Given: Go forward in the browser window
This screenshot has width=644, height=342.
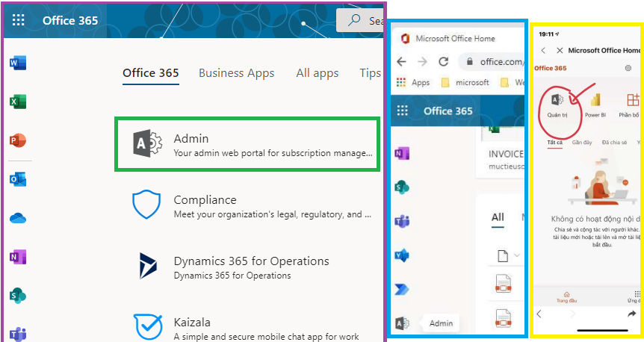Looking at the screenshot, I should 422,61.
